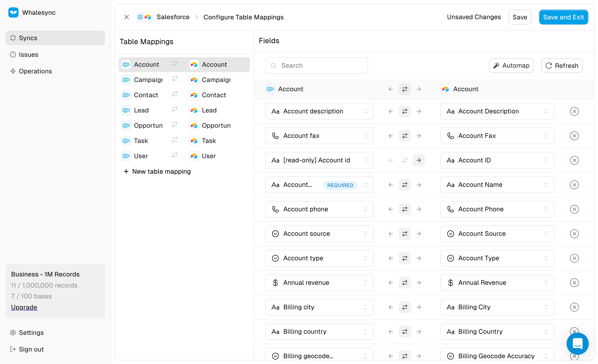
Task: Open the Airtable Annual Revenue field dropdown
Action: [x=497, y=283]
